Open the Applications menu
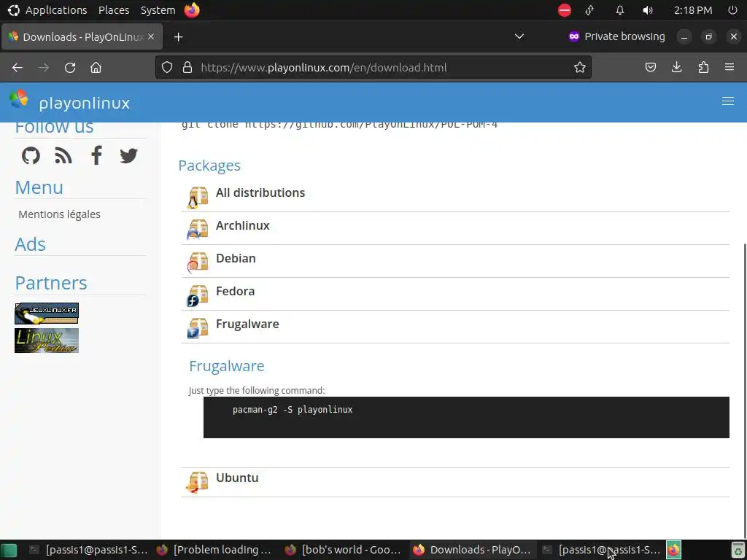 pyautogui.click(x=55, y=10)
